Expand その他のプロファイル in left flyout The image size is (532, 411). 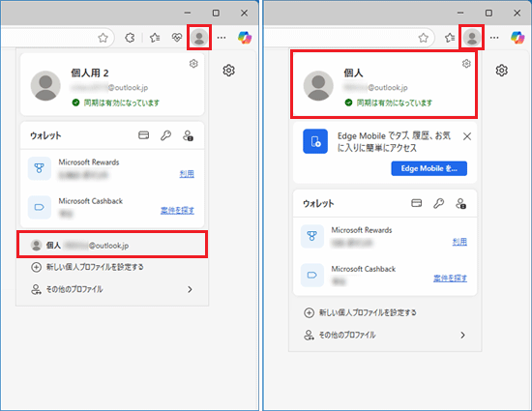tap(112, 289)
